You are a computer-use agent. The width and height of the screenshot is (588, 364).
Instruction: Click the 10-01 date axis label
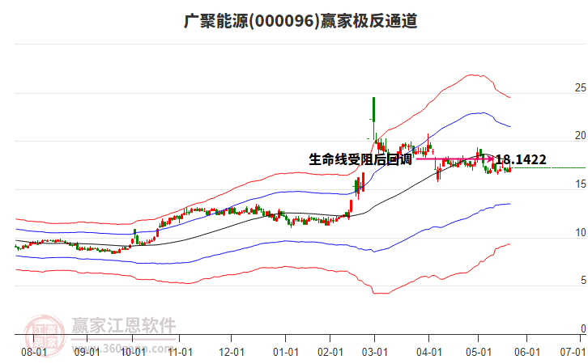coord(133,353)
